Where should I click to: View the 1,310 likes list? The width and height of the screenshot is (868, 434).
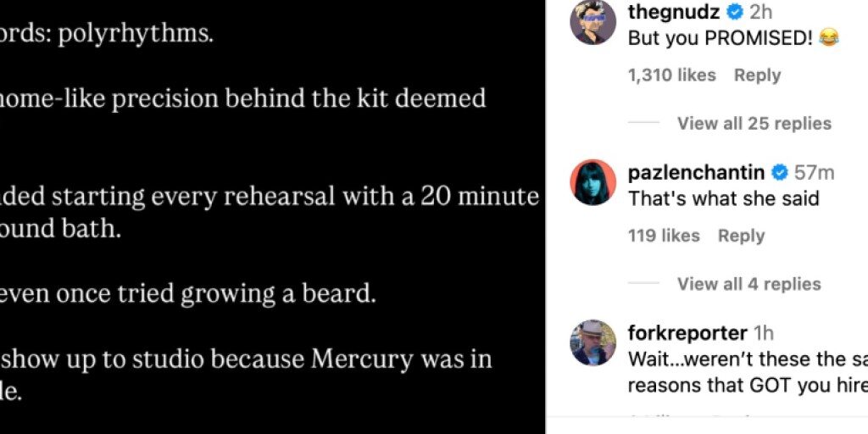[671, 75]
